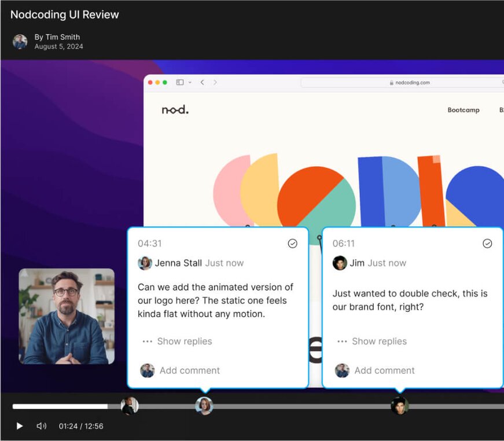Click the browser forward arrow

215,83
